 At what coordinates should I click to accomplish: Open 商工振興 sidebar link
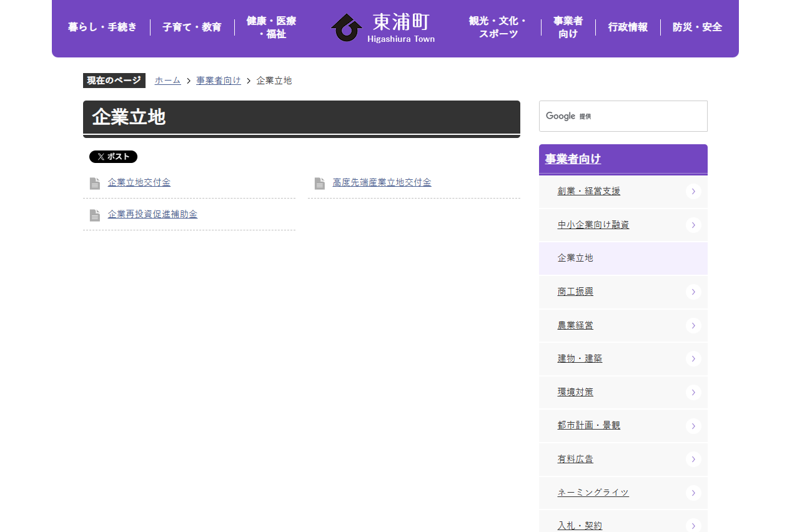[x=575, y=292]
